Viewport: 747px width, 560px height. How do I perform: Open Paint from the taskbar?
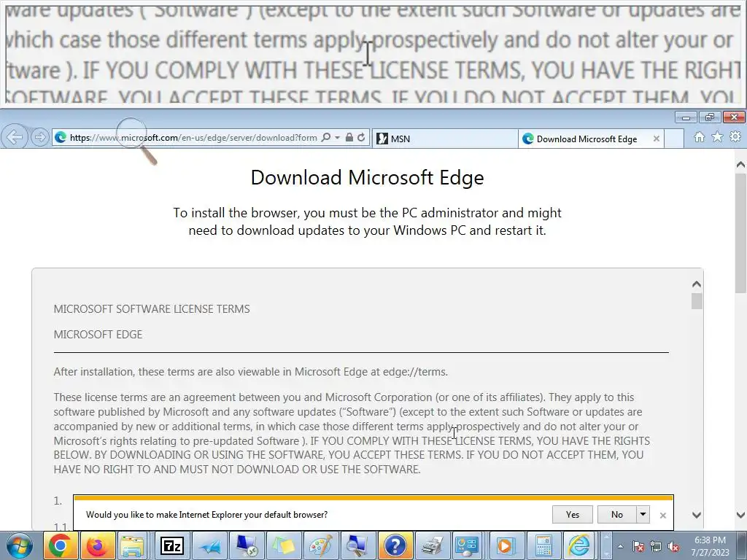(321, 545)
